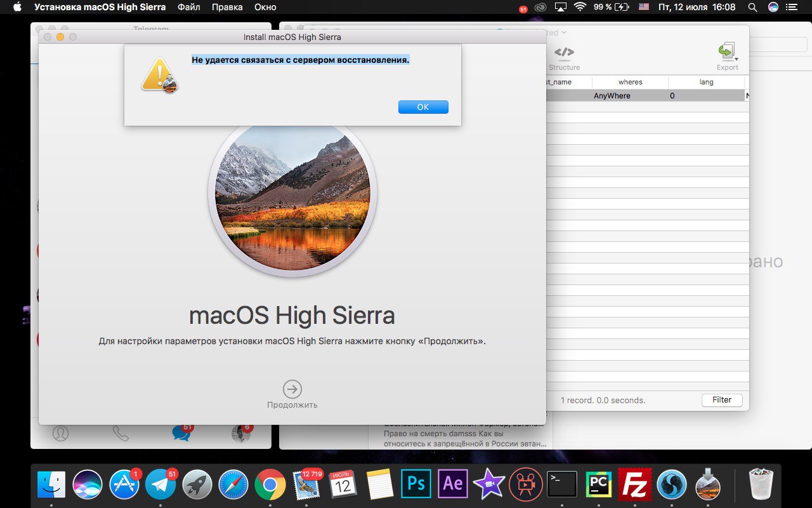Open App Store from the Dock
This screenshot has height=508, width=812.
click(x=124, y=485)
